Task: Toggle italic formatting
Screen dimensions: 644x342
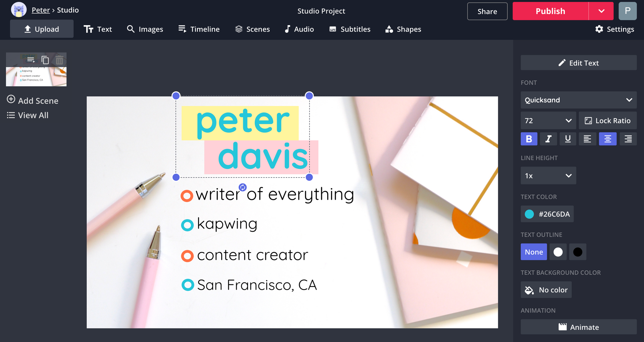Action: pyautogui.click(x=548, y=139)
